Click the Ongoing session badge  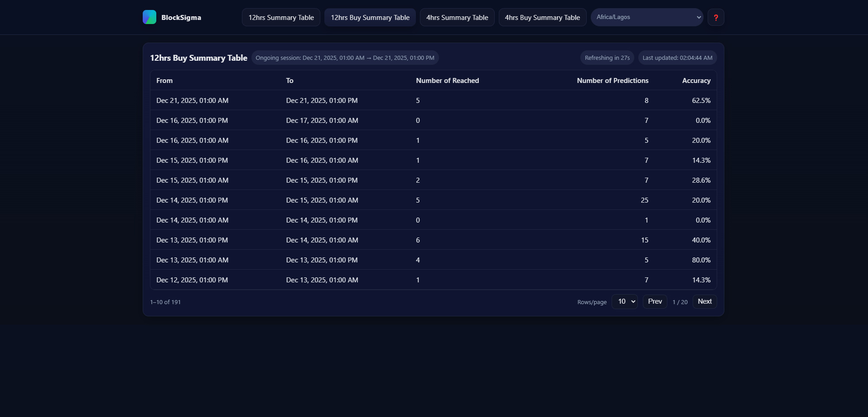point(345,58)
